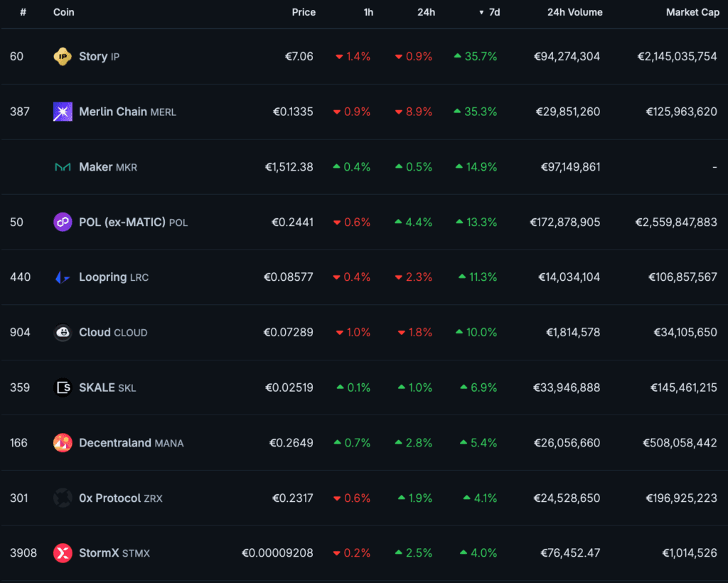Click Story market cap €2,145,035,754

pos(677,57)
